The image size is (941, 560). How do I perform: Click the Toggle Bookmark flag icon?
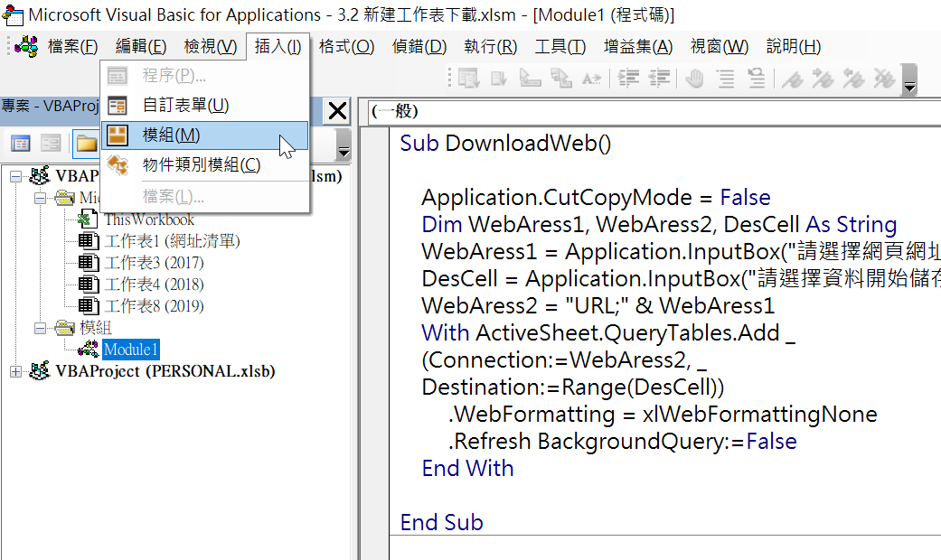click(792, 79)
